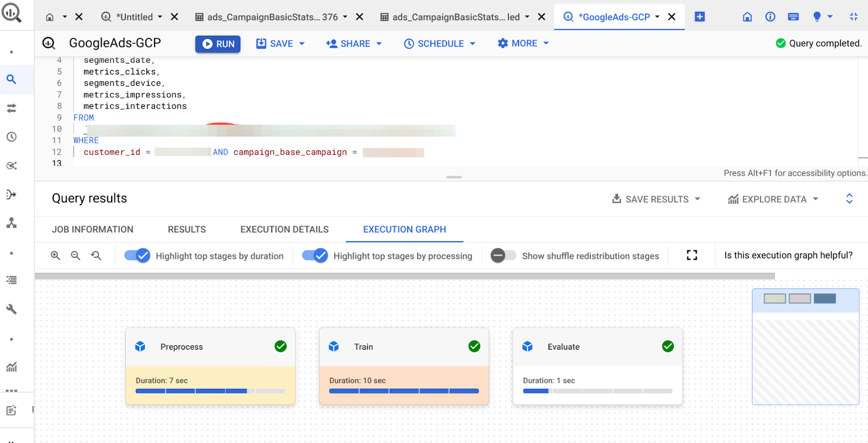The image size is (868, 443).
Task: Select the EXECUTION GRAPH tab
Action: [405, 230]
